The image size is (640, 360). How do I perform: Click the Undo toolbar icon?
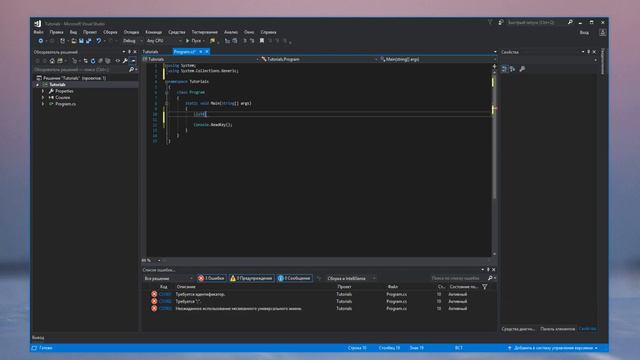pyautogui.click(x=98, y=41)
